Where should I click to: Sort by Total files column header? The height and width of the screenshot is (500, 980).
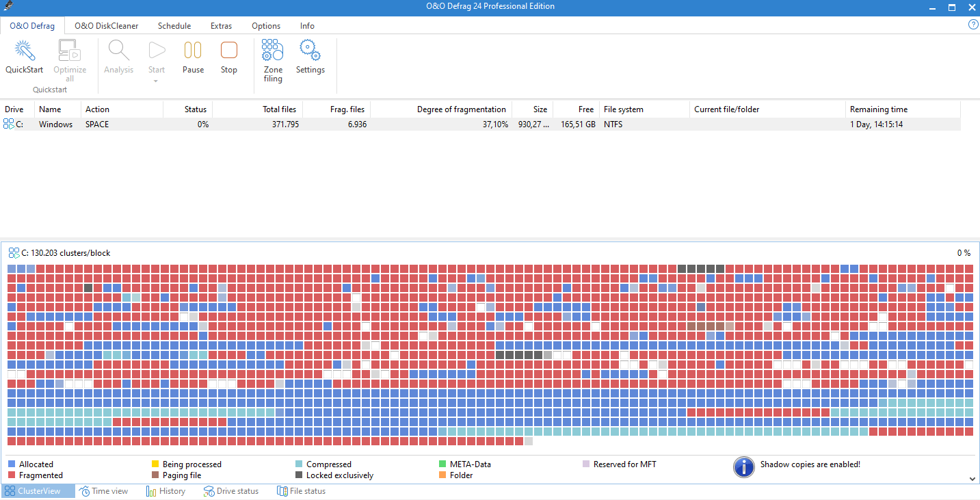click(257, 109)
